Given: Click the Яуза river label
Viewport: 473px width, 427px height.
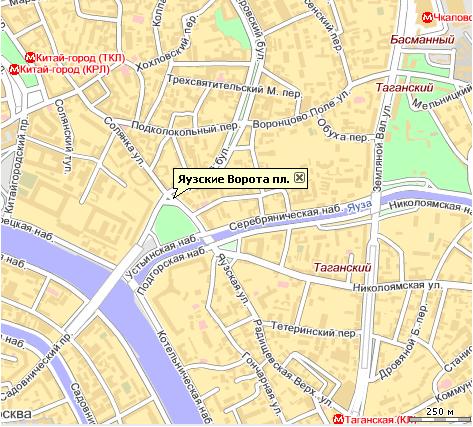Looking at the screenshot, I should [x=359, y=207].
